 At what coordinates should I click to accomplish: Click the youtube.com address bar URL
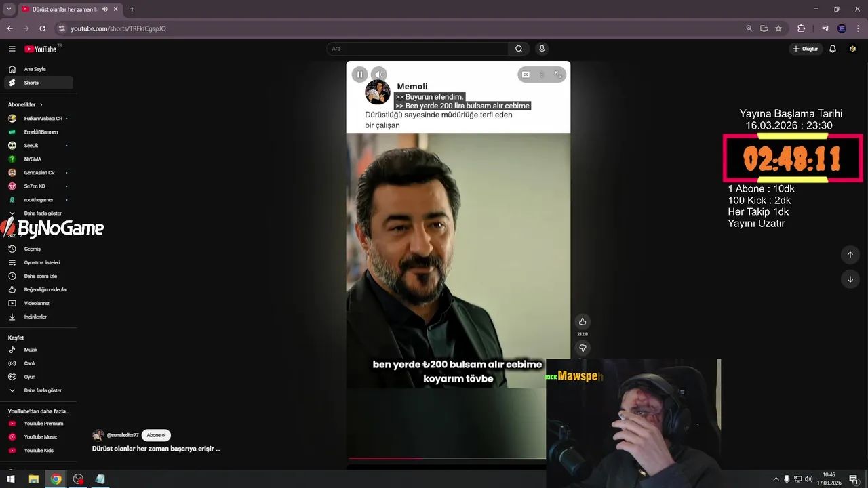119,28
